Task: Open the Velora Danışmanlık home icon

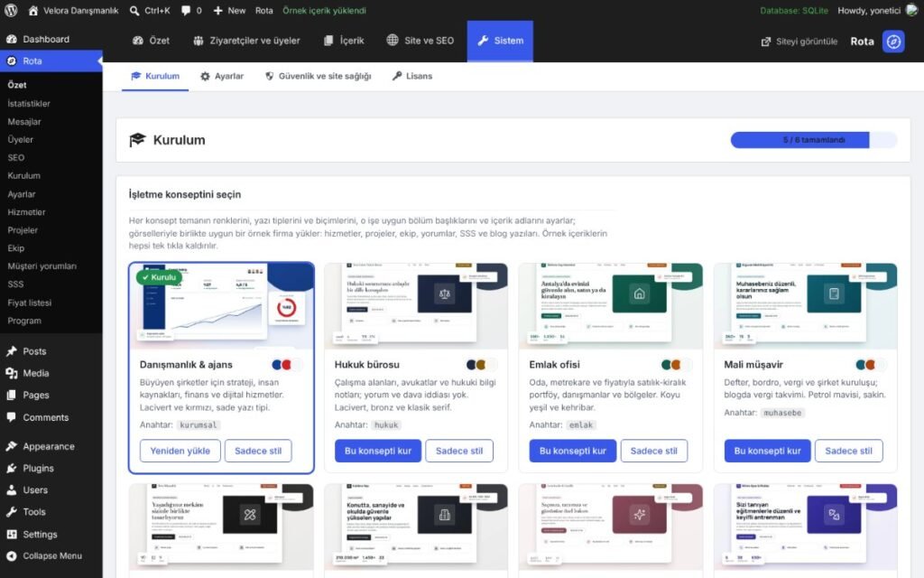Action: 33,10
